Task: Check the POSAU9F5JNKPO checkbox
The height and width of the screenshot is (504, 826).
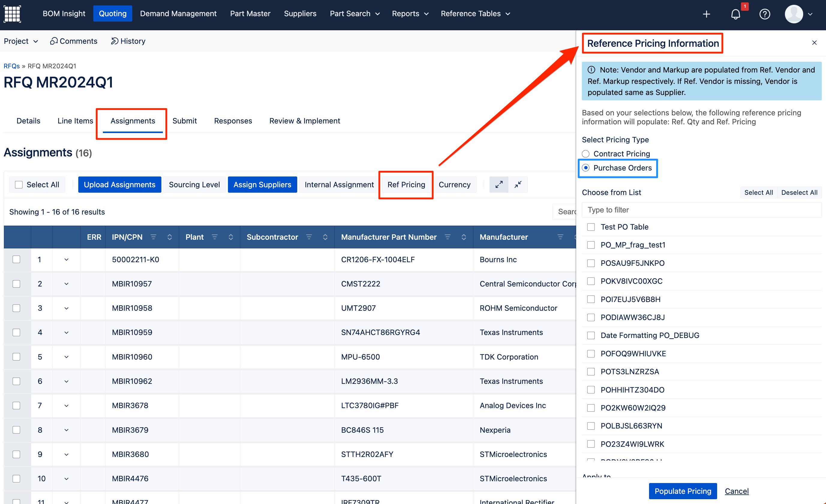Action: 591,263
